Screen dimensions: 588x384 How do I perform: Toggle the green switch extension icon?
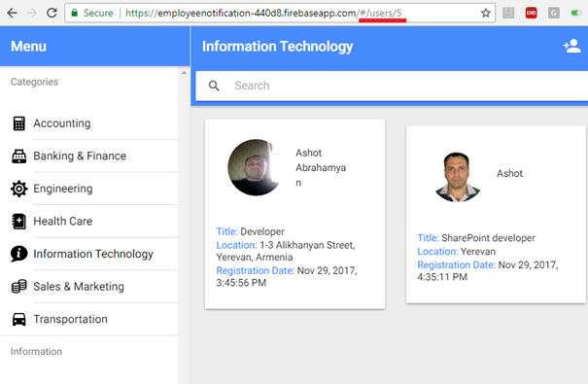(576, 14)
